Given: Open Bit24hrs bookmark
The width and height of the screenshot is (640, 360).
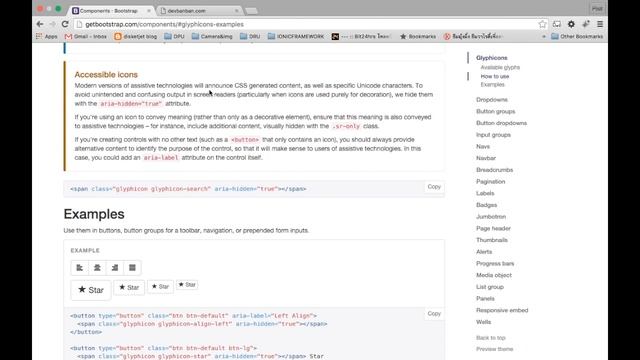Looking at the screenshot, I should click(x=361, y=36).
